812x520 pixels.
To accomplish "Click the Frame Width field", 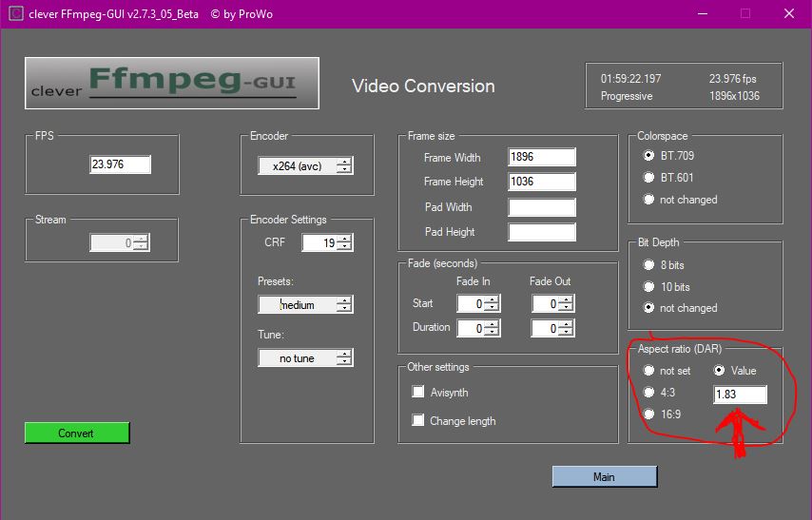I will 542,157.
